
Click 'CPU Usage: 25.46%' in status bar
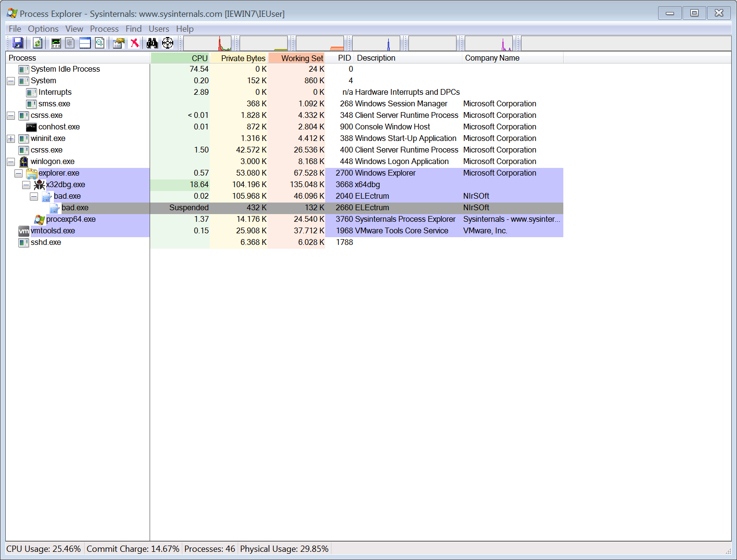(44, 549)
